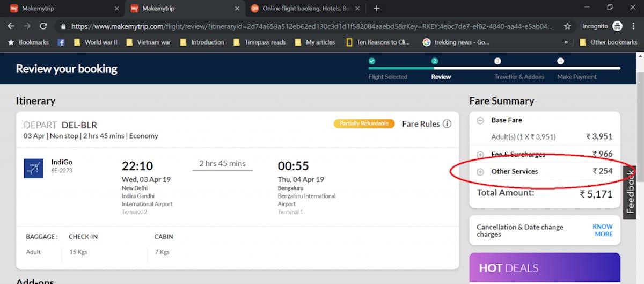Switch to the first Makemytrip tab
This screenshot has height=284, width=644.
(x=62, y=9)
